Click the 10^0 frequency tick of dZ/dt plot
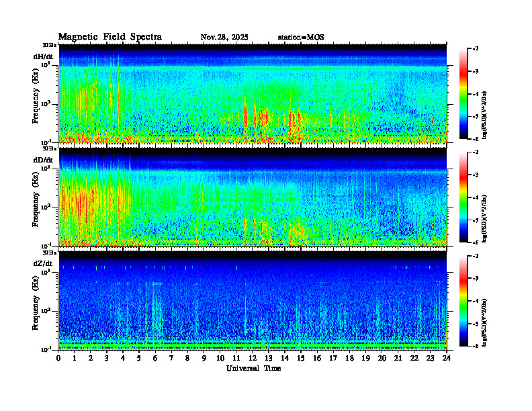Viewport: 532px width, 411px height. click(46, 311)
